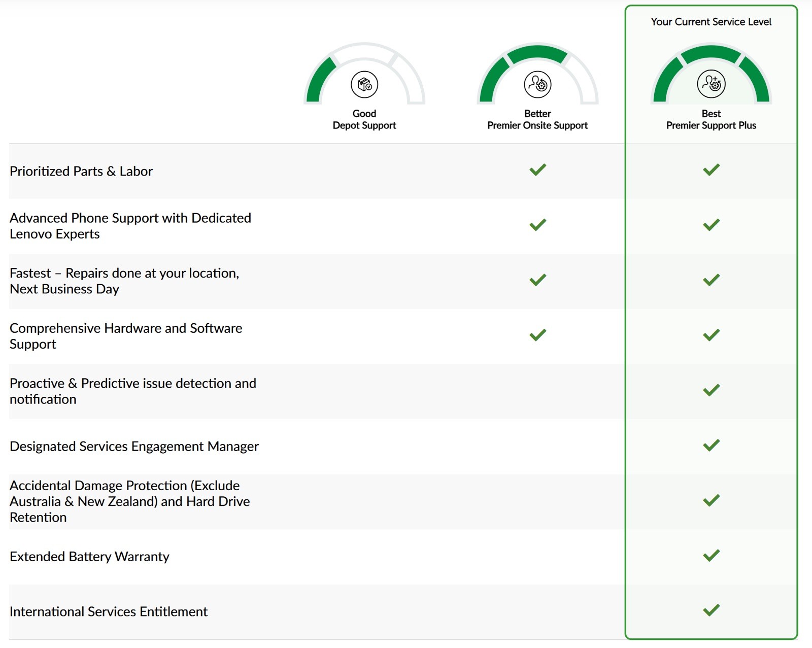Click the Premier Support Plus person icon
812x648 pixels.
(711, 84)
